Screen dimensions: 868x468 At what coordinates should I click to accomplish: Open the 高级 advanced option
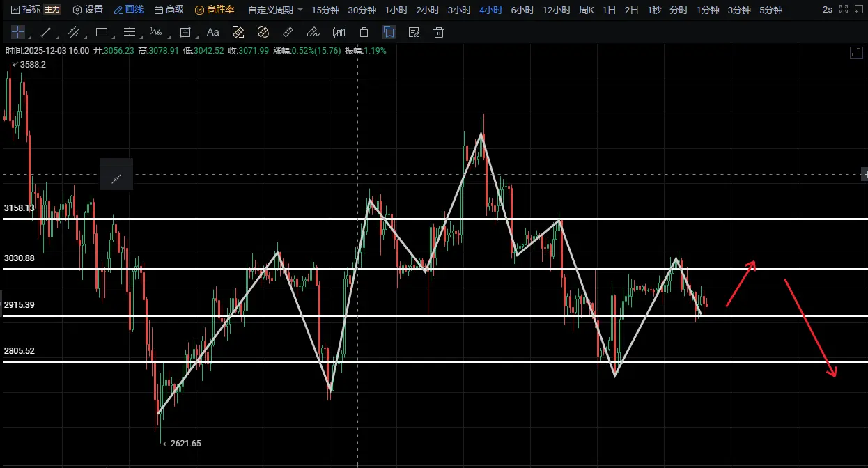click(169, 10)
